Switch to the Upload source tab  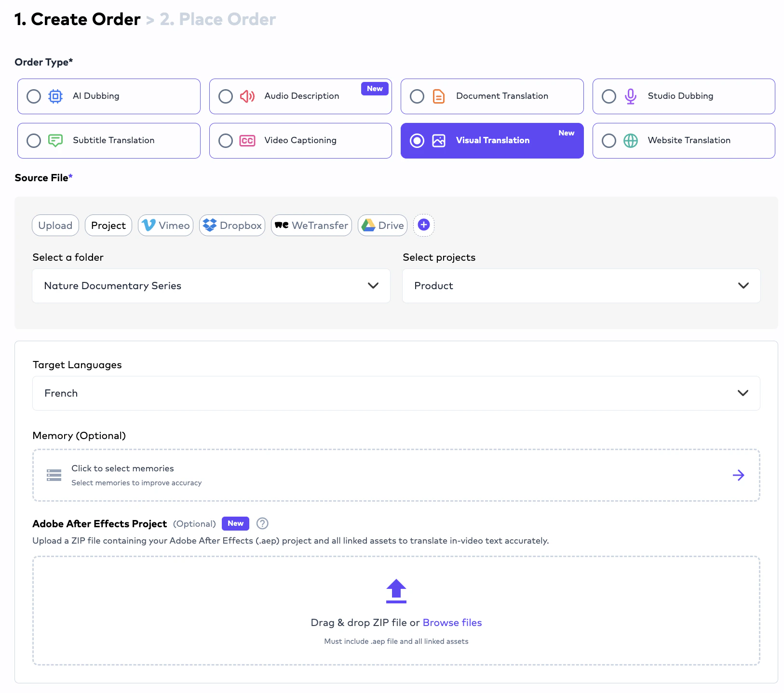[55, 226]
